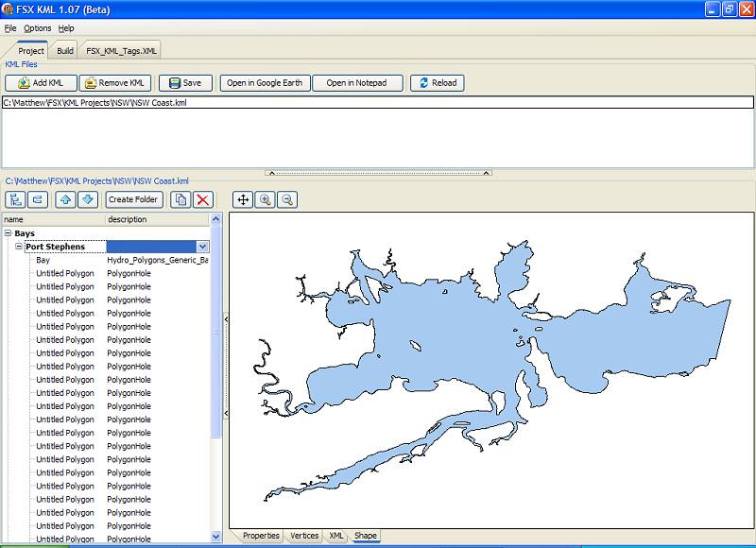Open the Options menu
Viewport: 756px width, 548px height.
tap(38, 28)
